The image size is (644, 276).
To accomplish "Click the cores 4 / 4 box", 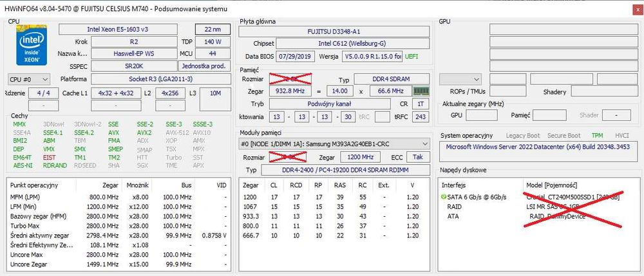I will coord(43,93).
